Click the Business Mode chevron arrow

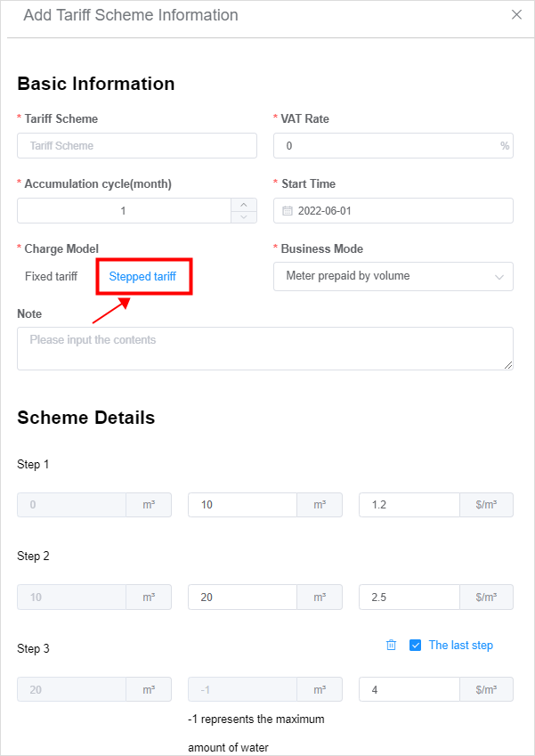(499, 277)
